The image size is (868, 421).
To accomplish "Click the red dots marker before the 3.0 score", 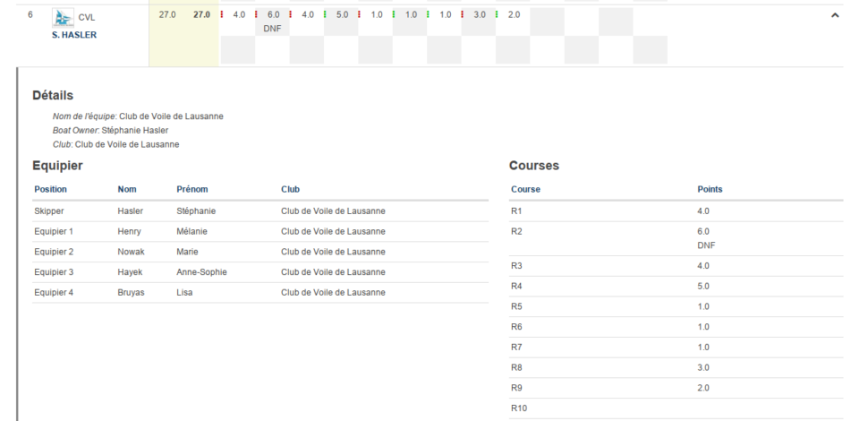I will click(463, 15).
